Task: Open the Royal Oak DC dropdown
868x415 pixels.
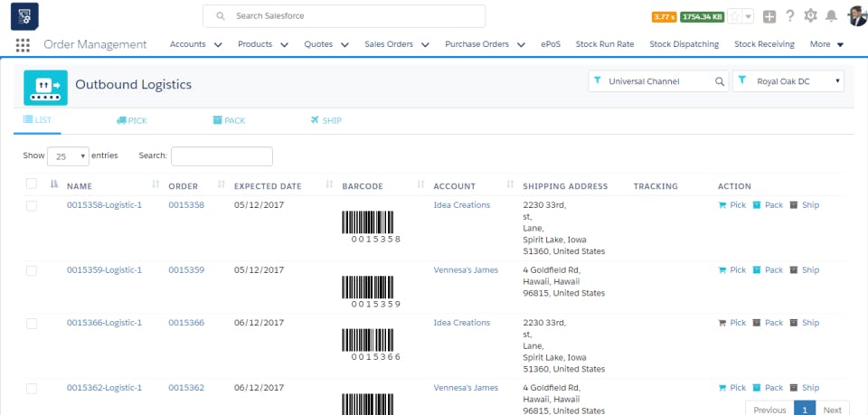Action: click(788, 81)
